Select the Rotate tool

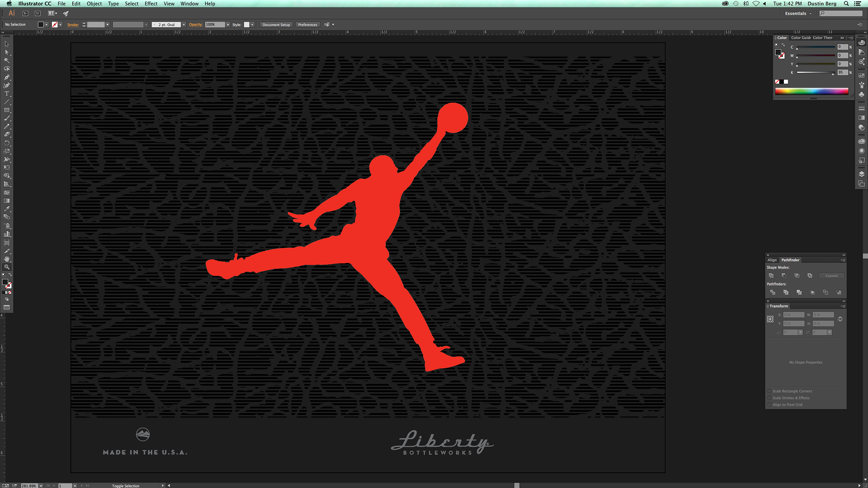(x=7, y=143)
